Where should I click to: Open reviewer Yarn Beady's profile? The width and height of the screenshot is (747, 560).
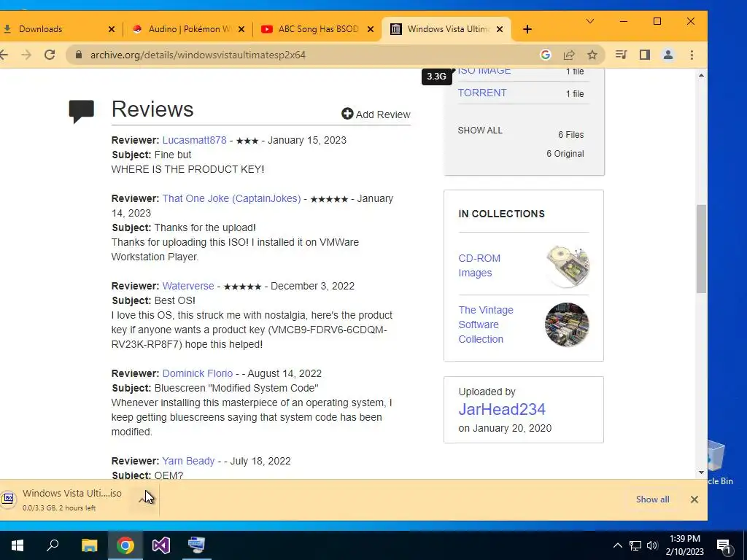[189, 461]
